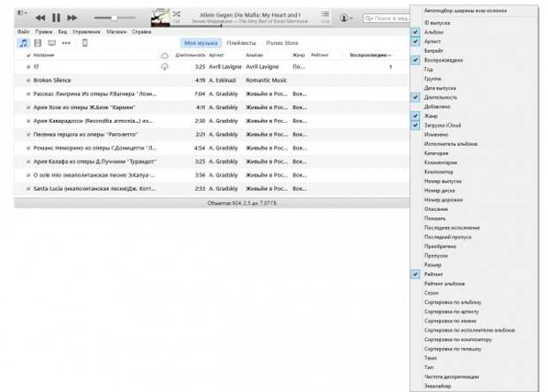Image resolution: width=548 pixels, height=392 pixels.
Task: Uncheck the Артист column option
Action: tap(415, 41)
